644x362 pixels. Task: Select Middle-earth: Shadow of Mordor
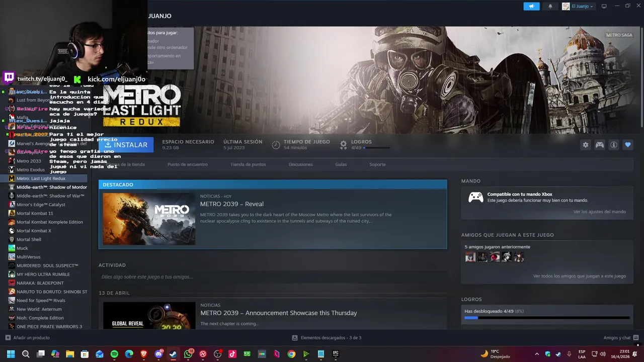tap(48, 187)
